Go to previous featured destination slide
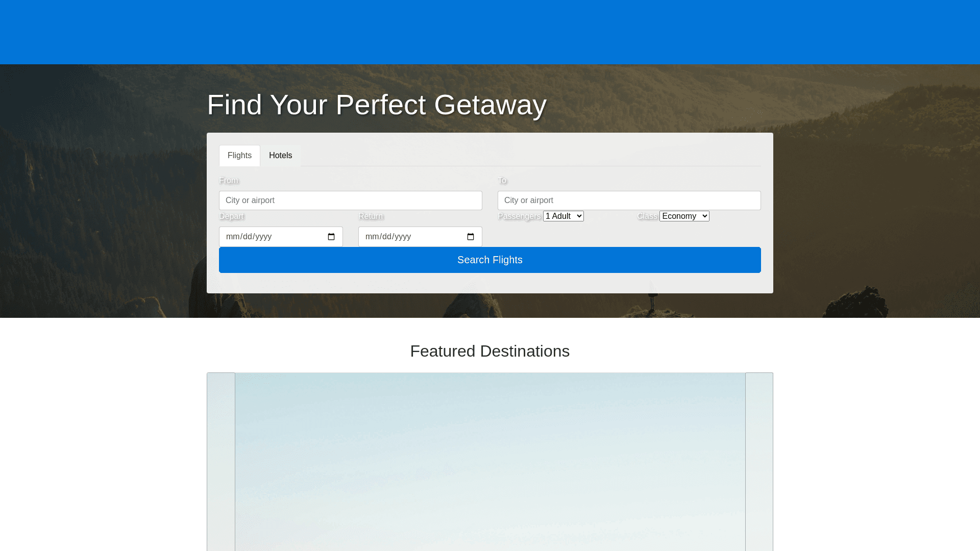 (x=221, y=462)
